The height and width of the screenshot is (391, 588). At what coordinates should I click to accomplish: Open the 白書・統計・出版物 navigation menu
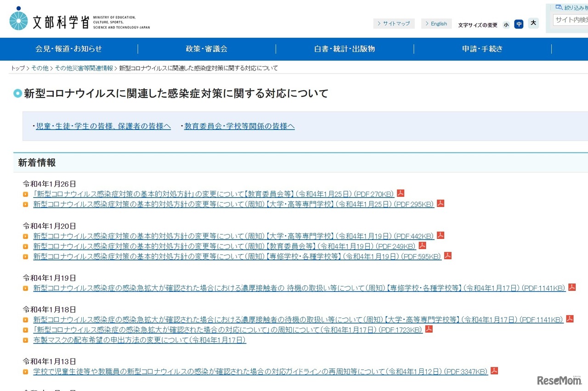344,49
